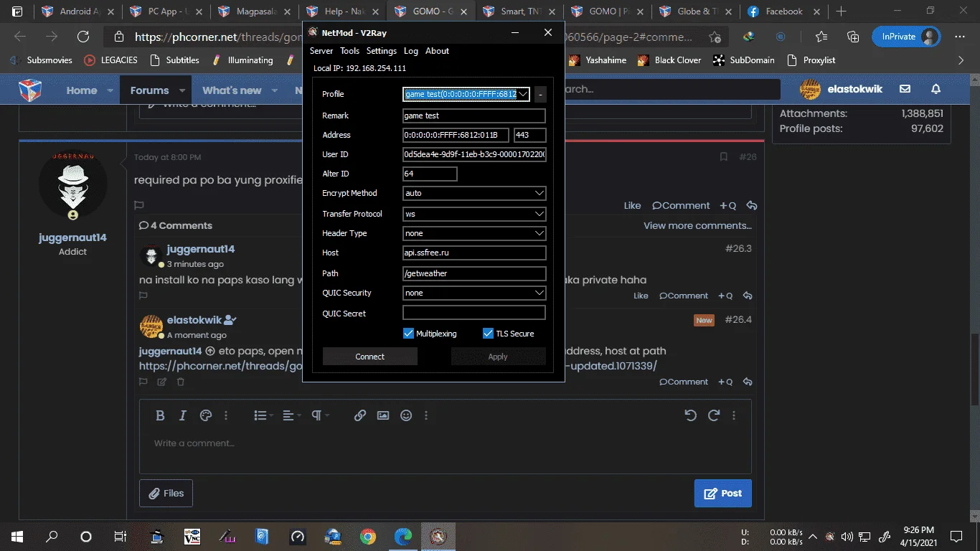
Task: Expand the list options dropdown in editor
Action: point(263,415)
